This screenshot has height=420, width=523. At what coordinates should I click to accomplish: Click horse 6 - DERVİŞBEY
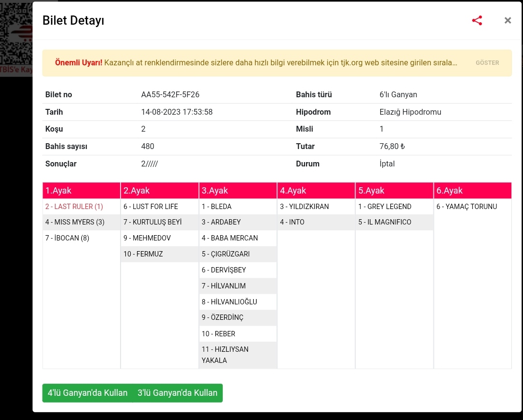tap(223, 270)
